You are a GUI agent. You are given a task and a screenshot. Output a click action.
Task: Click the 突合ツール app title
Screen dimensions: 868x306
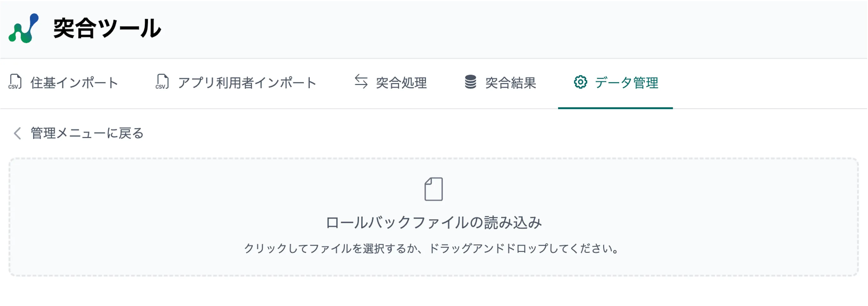(x=107, y=28)
